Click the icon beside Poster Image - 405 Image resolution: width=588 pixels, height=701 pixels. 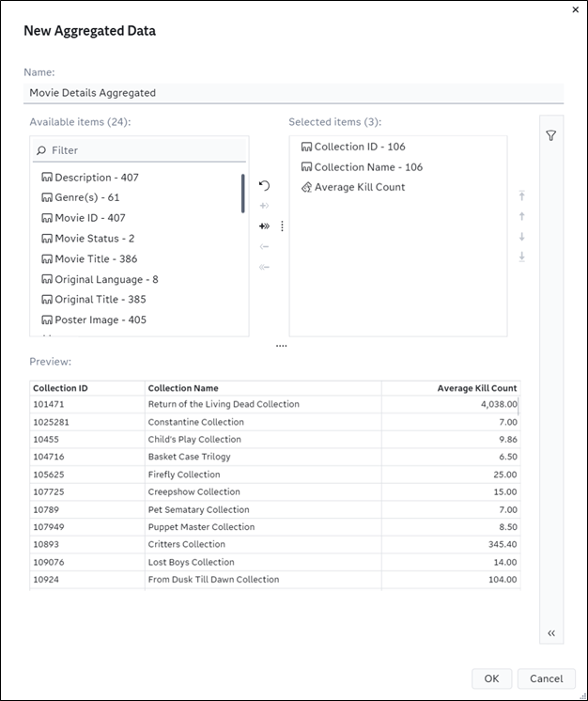pos(47,319)
